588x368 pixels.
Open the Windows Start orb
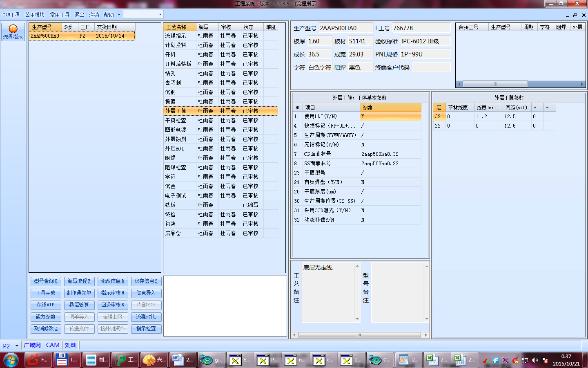click(11, 360)
